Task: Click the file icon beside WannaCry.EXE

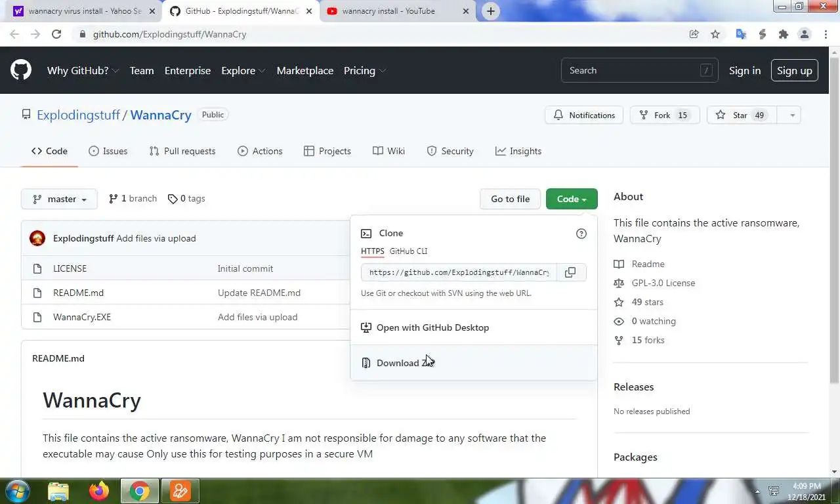Action: point(37,317)
